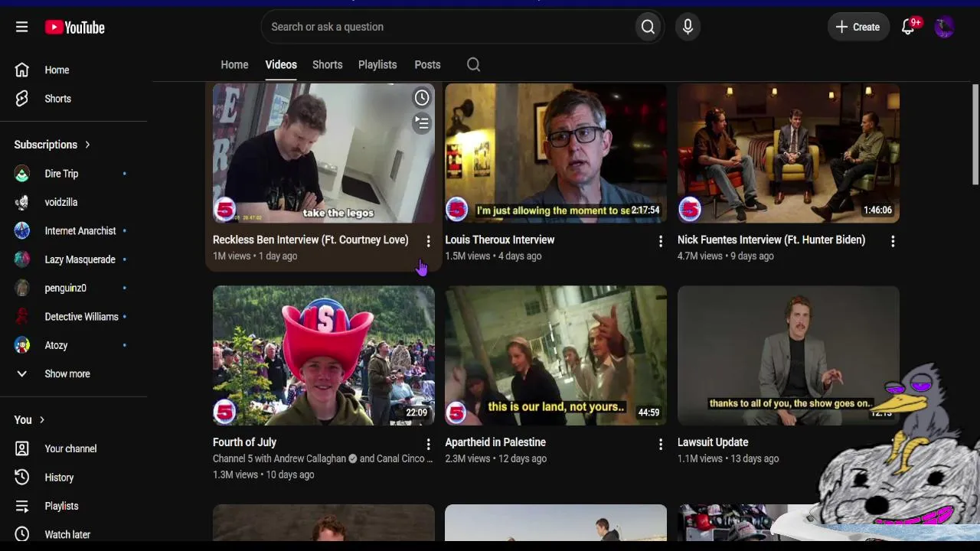980x551 pixels.
Task: Open the Detective Williams channel avatar
Action: point(22,317)
